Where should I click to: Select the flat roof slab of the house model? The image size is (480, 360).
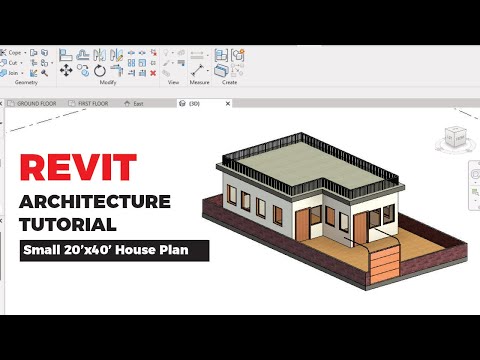click(x=310, y=163)
